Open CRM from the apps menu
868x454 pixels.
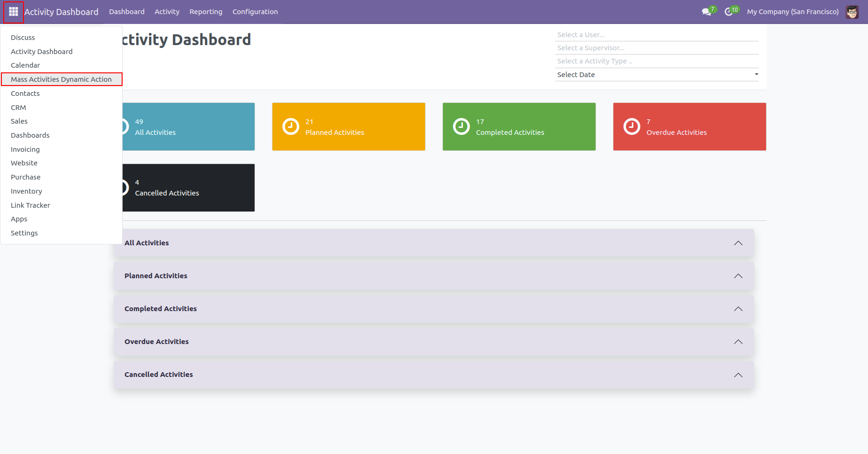(x=61, y=108)
